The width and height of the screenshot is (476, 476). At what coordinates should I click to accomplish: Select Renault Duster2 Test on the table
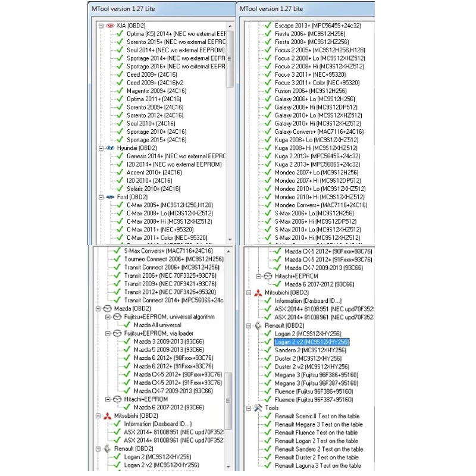tap(317, 457)
